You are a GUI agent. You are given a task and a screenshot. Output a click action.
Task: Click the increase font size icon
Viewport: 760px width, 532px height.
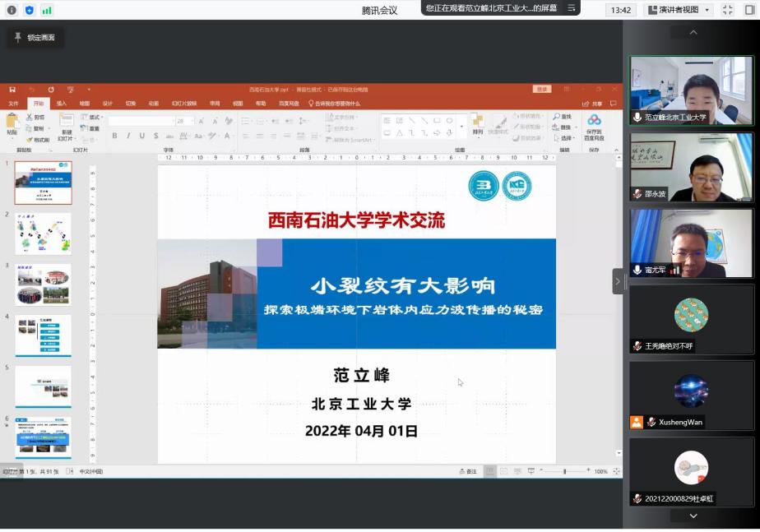(x=202, y=121)
